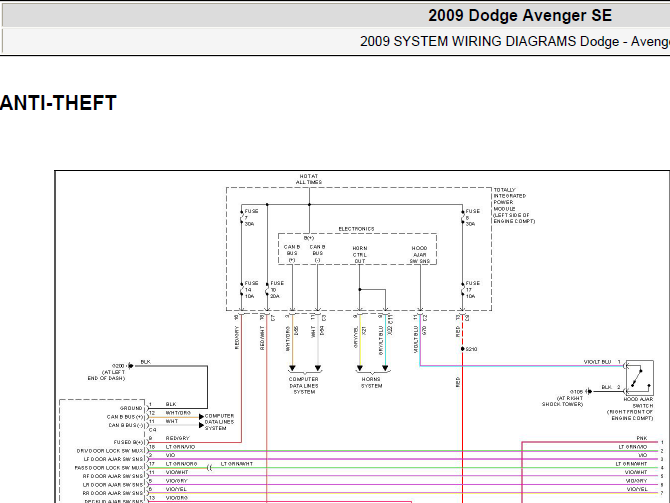Click the "VIO/ORG" wire label at pin 13

tap(176, 498)
